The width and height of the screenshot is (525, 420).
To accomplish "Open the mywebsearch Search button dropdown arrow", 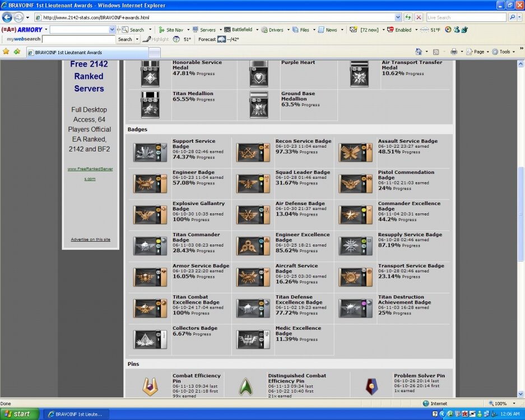I will tap(137, 39).
